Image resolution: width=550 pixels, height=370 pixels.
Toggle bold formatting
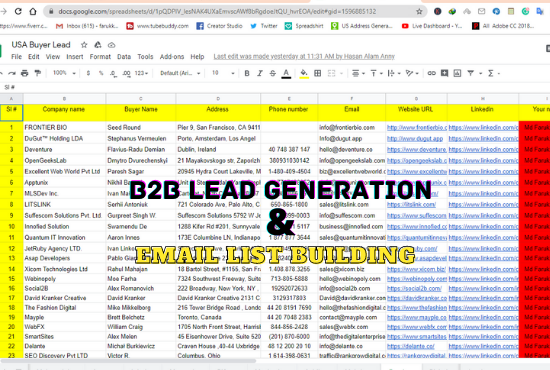point(247,73)
